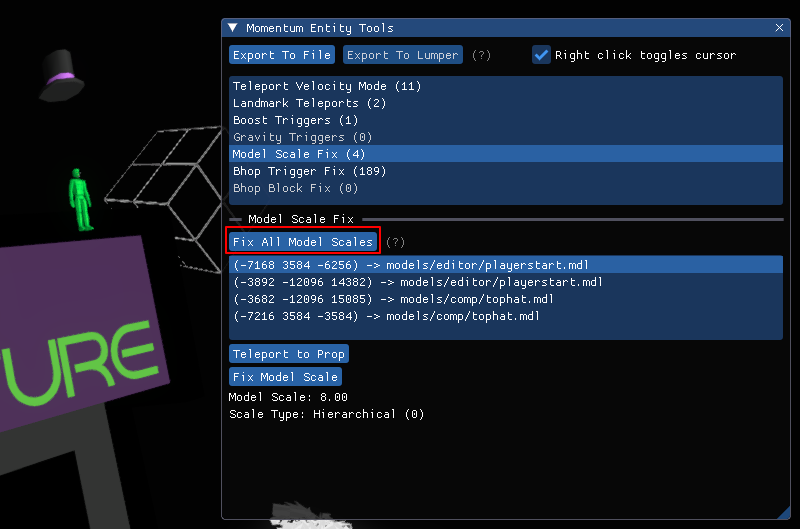Open Boost Triggers (1) category
The height and width of the screenshot is (529, 800).
pos(283,120)
